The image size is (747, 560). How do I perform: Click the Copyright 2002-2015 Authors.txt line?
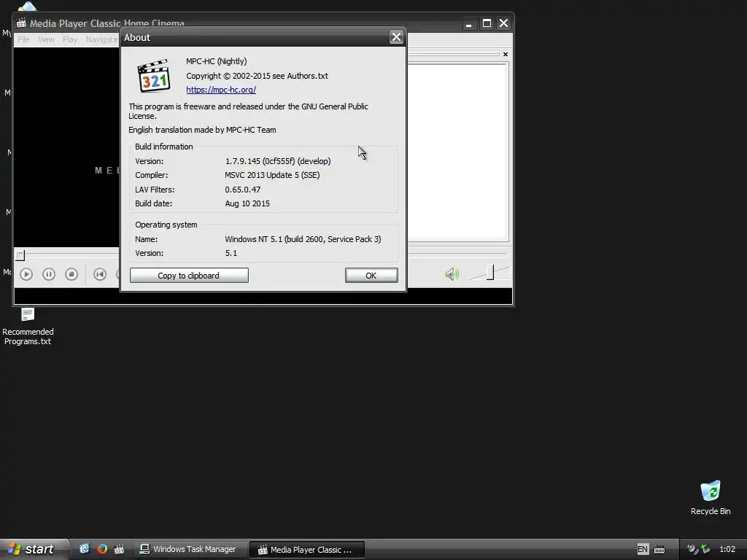pos(257,76)
